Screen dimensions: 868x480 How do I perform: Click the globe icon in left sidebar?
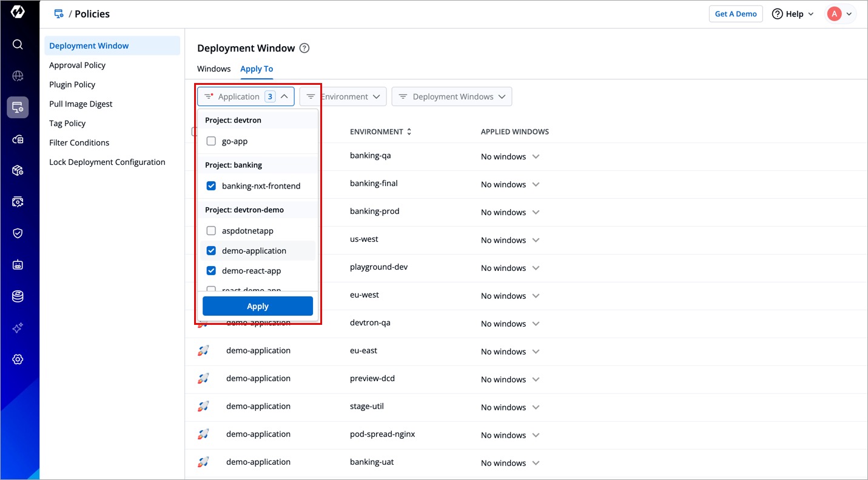(x=18, y=76)
